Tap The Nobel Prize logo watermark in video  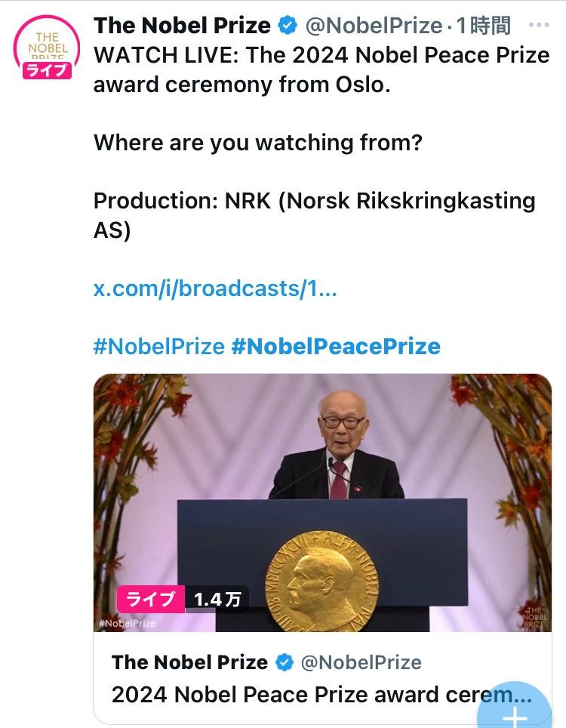tap(534, 616)
